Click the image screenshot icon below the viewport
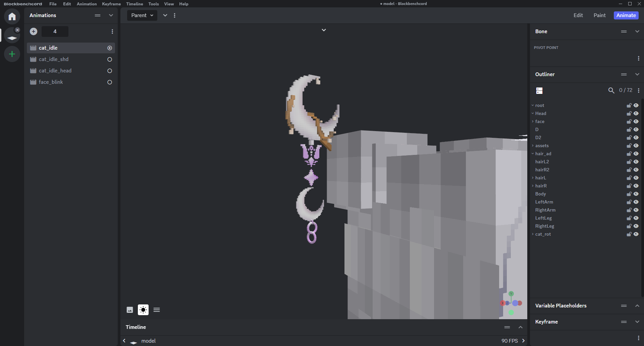Screen dimensions: 644x346 (130, 310)
